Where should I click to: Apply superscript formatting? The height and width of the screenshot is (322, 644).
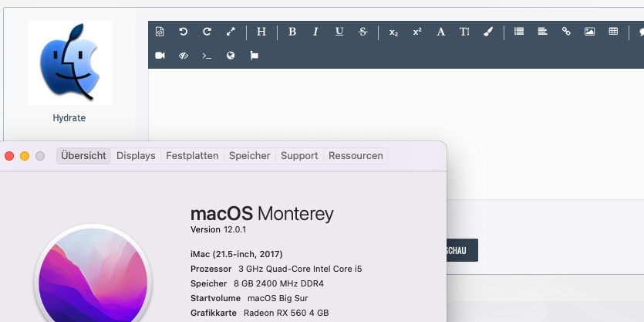(x=417, y=32)
